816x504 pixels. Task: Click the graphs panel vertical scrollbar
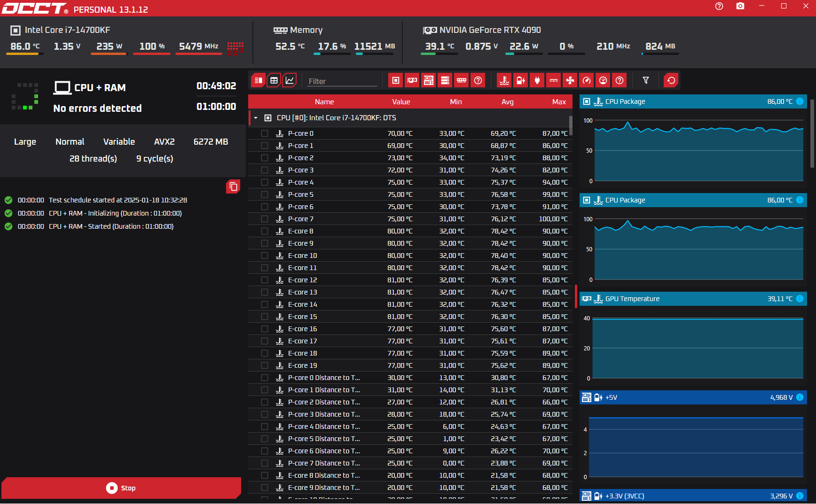pyautogui.click(x=812, y=133)
